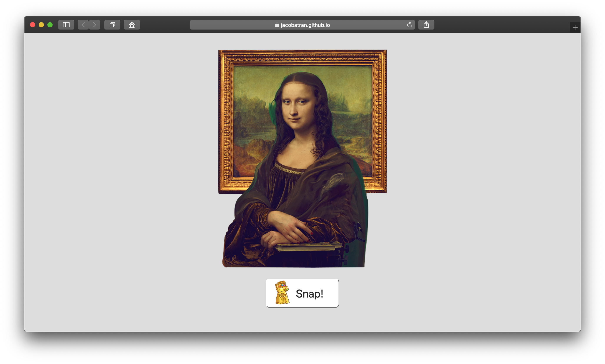The image size is (605, 364).
Task: Open a new tab
Action: pos(575,28)
